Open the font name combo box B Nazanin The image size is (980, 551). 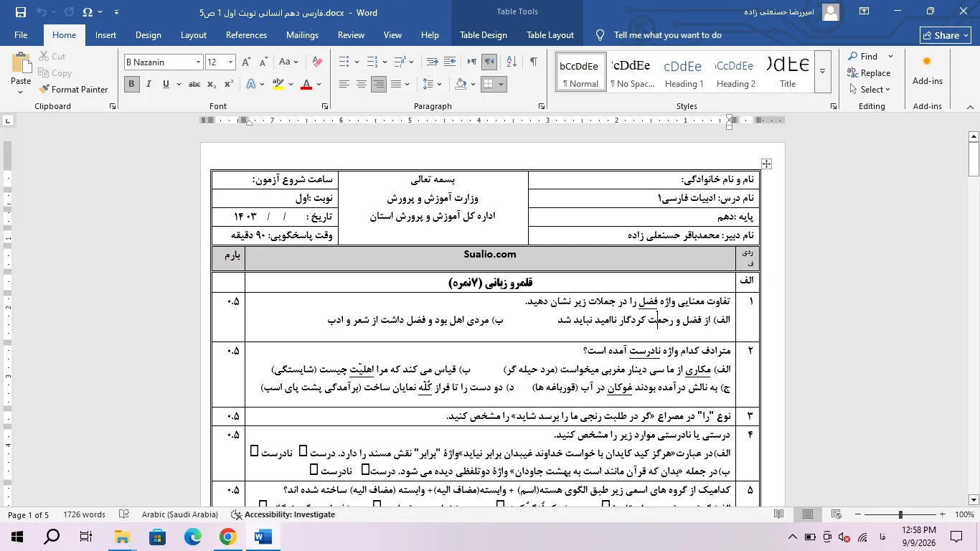coord(164,62)
